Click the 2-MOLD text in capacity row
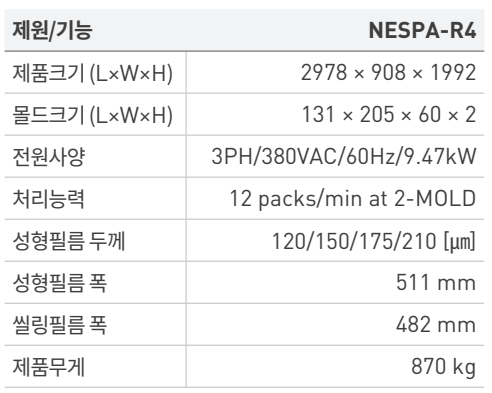Screen dimensions: 492x393 pos(435,198)
